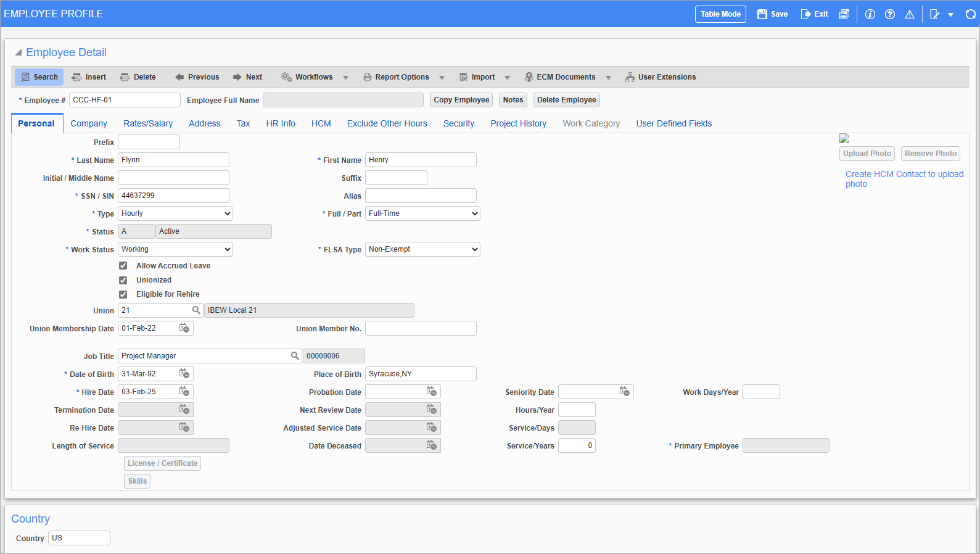Screen dimensions: 980x554
Task: Switch to the Security tab
Action: [459, 123]
